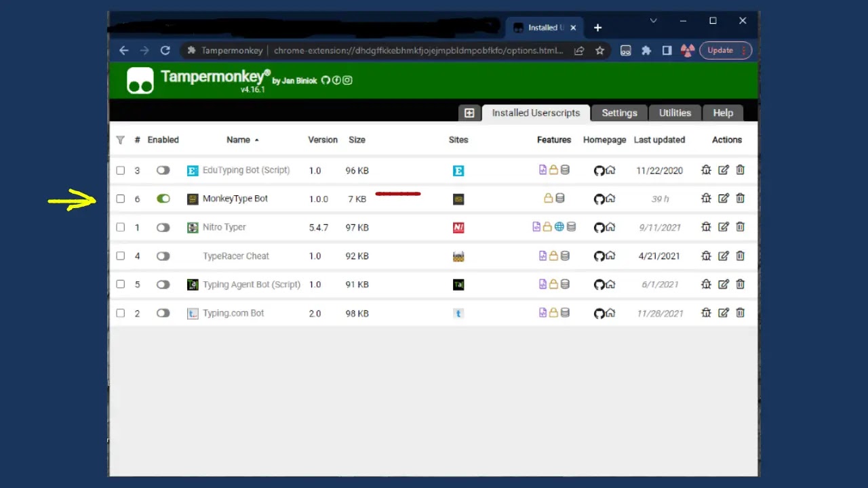Check the checkbox for EduTyping Bot row
This screenshot has height=488, width=868.
point(120,170)
